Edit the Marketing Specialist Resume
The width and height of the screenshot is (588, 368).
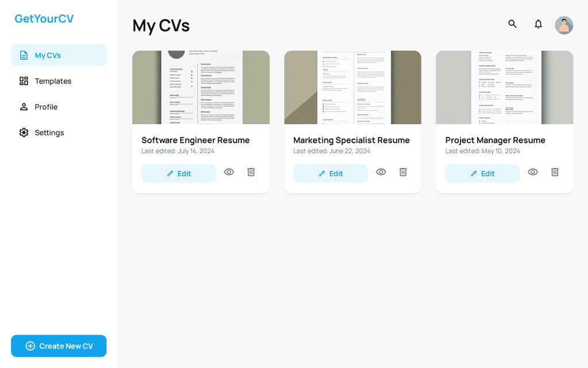pyautogui.click(x=330, y=174)
